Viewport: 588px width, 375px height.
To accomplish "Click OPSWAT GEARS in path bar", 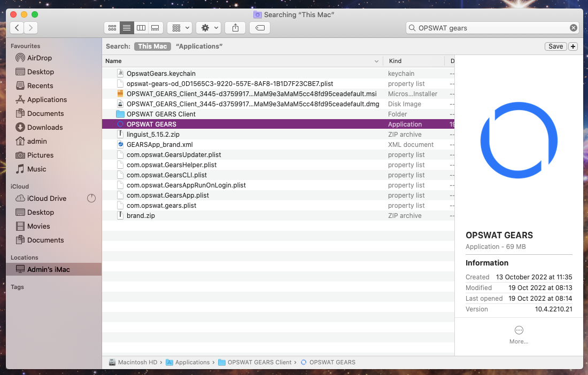I will tap(328, 362).
